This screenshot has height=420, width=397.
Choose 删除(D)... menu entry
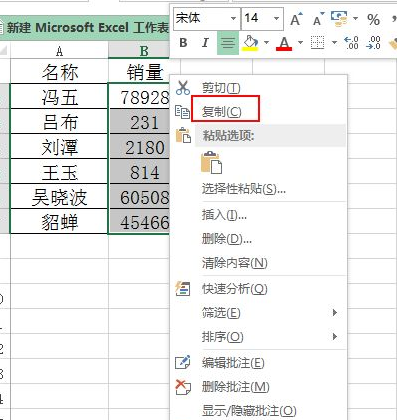227,239
